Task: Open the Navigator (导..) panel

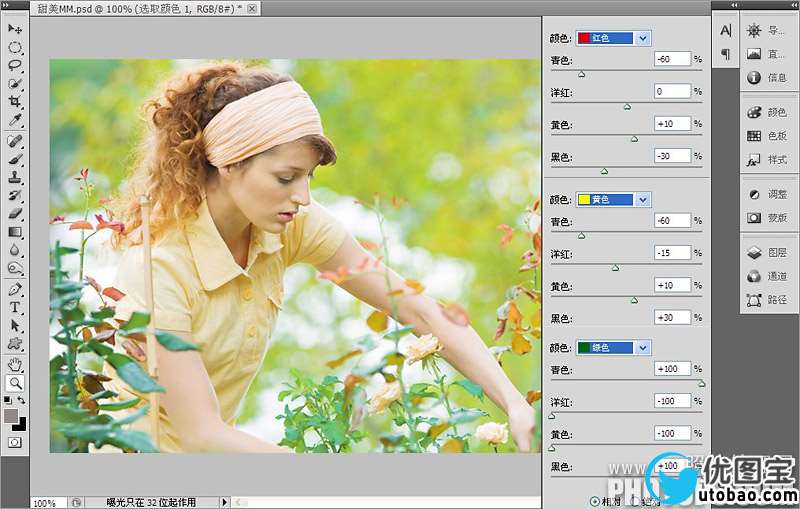Action: point(766,31)
